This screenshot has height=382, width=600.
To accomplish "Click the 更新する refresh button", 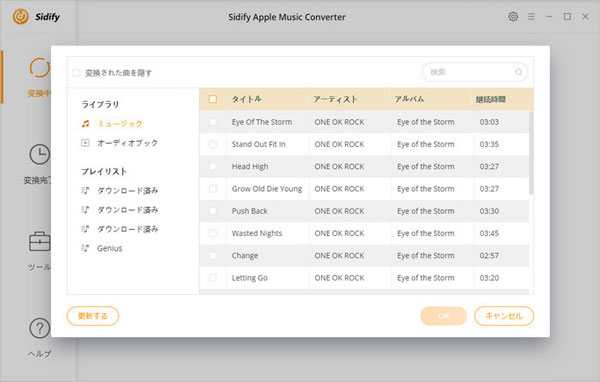I will click(93, 316).
